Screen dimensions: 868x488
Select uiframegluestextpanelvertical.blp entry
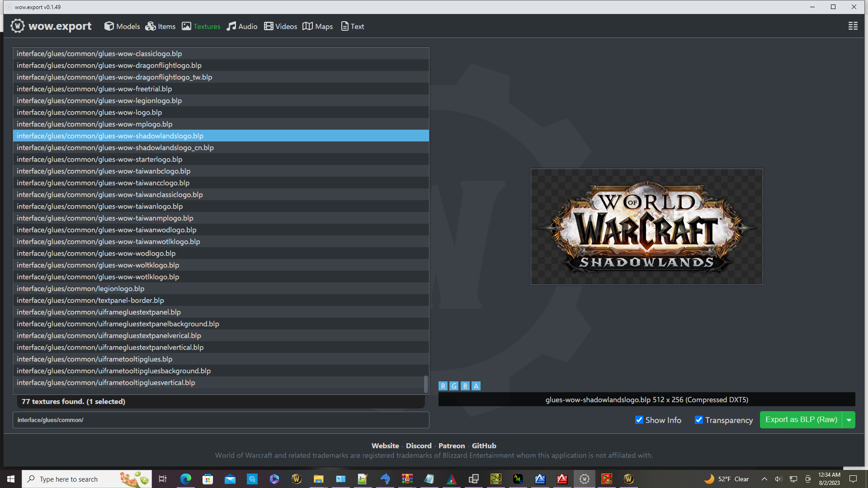[221, 347]
